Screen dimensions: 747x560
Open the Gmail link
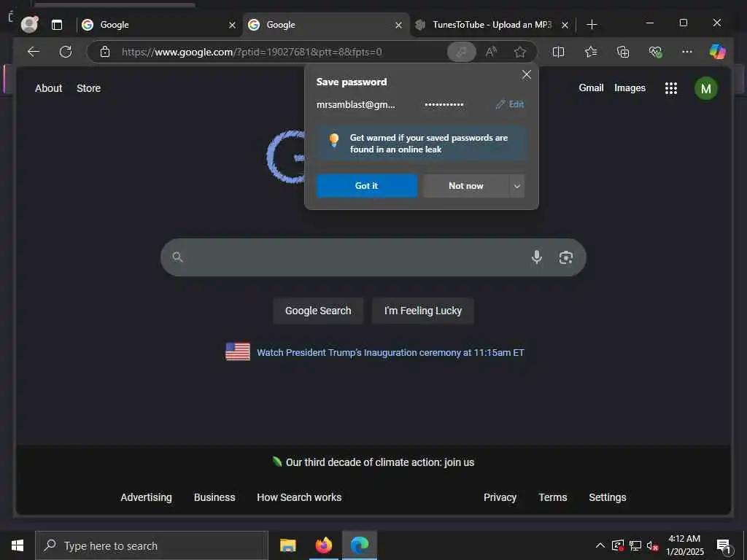[x=591, y=87]
